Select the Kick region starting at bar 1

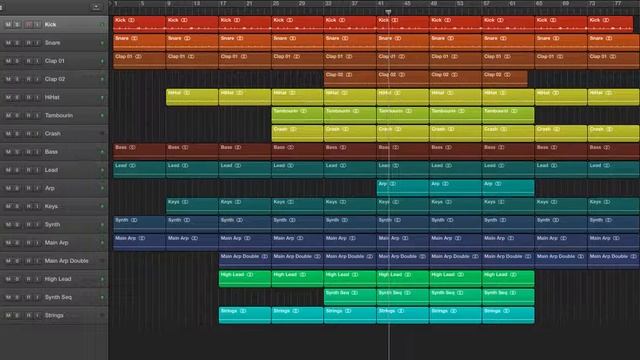click(x=140, y=24)
